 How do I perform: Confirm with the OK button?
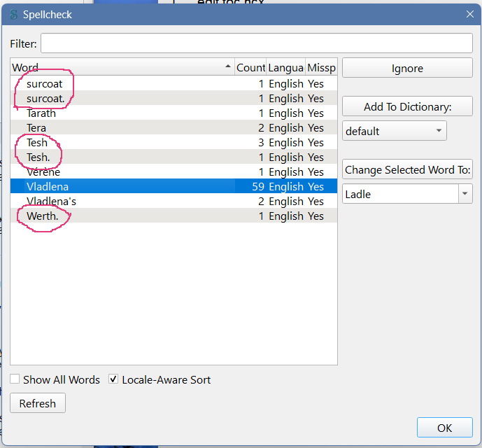(444, 428)
